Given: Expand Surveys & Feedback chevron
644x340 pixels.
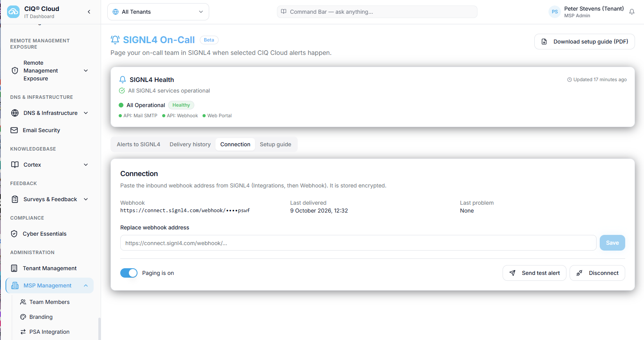Looking at the screenshot, I should [x=86, y=199].
